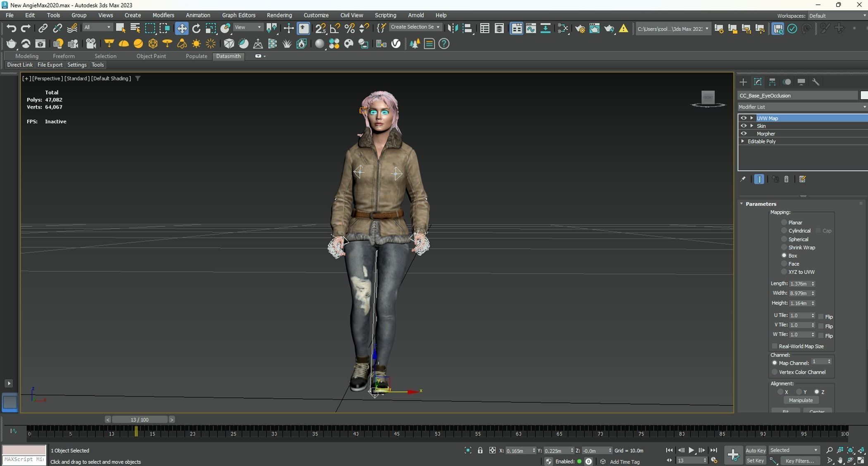Toggle Show End Result icon
Image resolution: width=868 pixels, height=466 pixels.
[759, 179]
